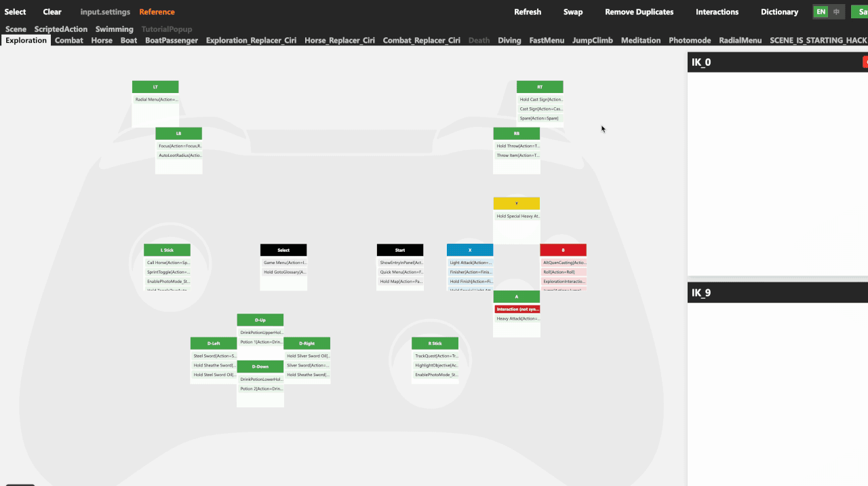The image size is (868, 486).
Task: Open the Horse_Replacer_Ciri tab
Action: pyautogui.click(x=340, y=40)
